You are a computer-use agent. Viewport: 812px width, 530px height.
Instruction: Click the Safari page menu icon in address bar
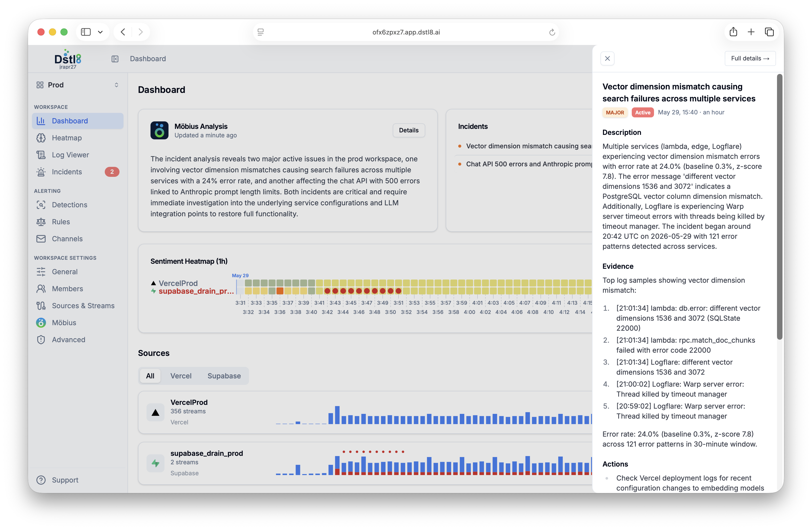click(261, 32)
